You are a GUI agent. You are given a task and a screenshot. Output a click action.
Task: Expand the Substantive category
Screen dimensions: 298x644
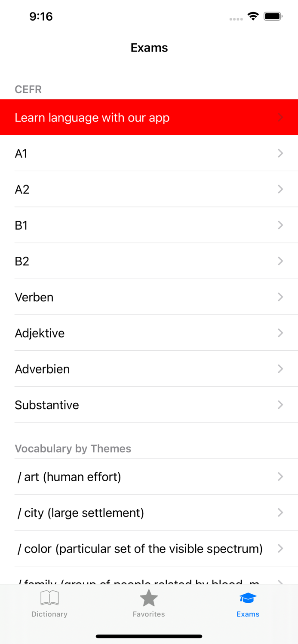pos(149,405)
